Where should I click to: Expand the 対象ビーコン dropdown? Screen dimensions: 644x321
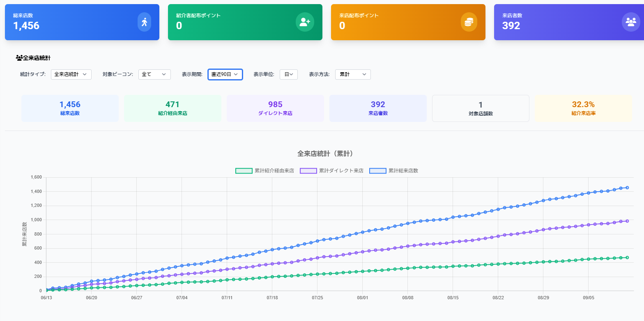pyautogui.click(x=154, y=74)
